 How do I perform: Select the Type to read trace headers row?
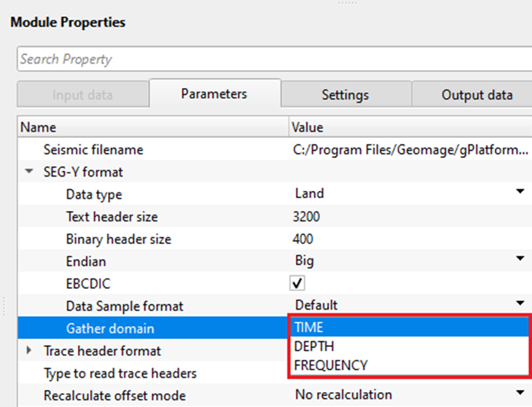[x=119, y=373]
